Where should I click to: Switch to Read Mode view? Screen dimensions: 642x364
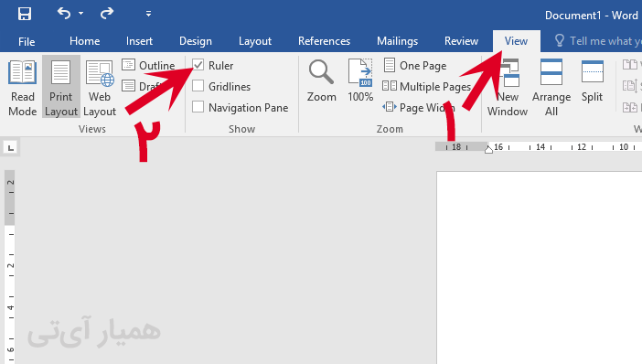point(23,87)
